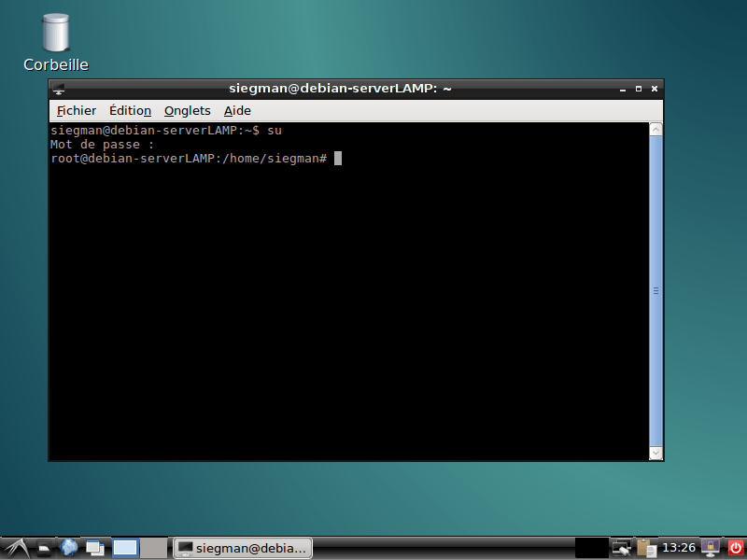This screenshot has height=560, width=747.
Task: Open the Aide menu
Action: (x=237, y=110)
